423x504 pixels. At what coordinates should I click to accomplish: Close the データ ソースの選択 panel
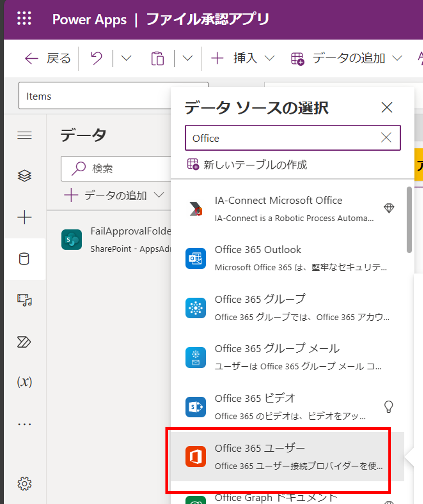[387, 107]
